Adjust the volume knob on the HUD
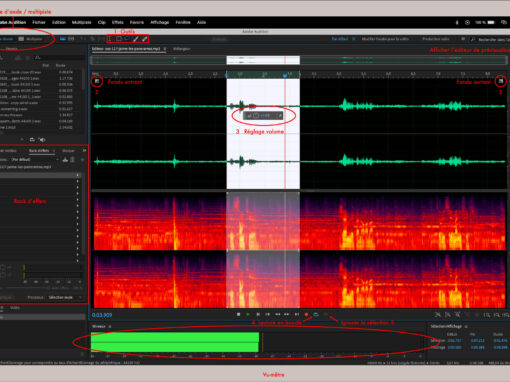Viewport: 510px width, 382px height. click(x=256, y=116)
